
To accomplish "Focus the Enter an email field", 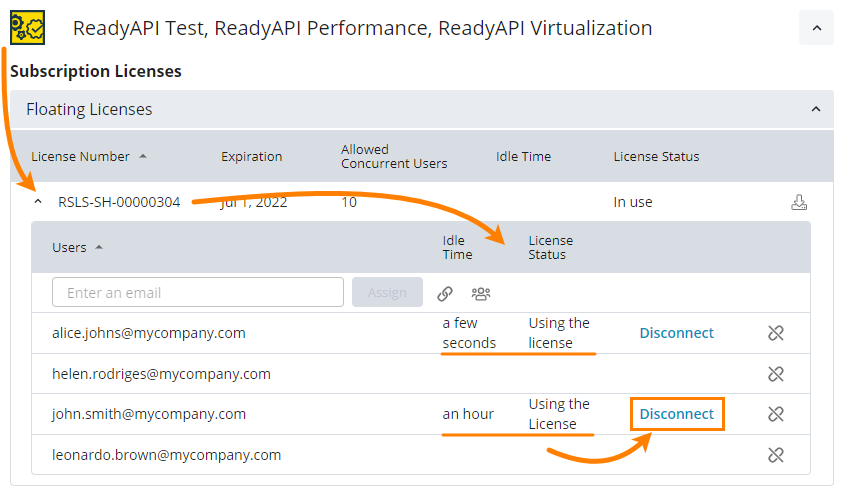I will pos(198,293).
